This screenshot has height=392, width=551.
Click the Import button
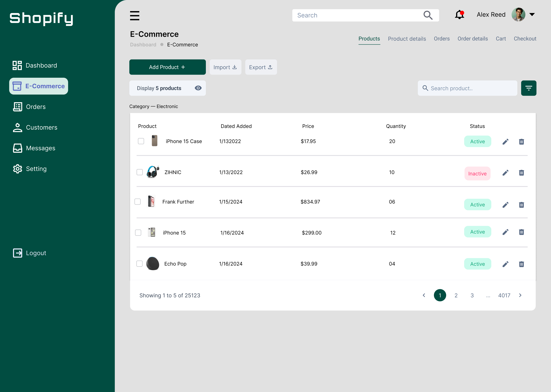click(225, 67)
